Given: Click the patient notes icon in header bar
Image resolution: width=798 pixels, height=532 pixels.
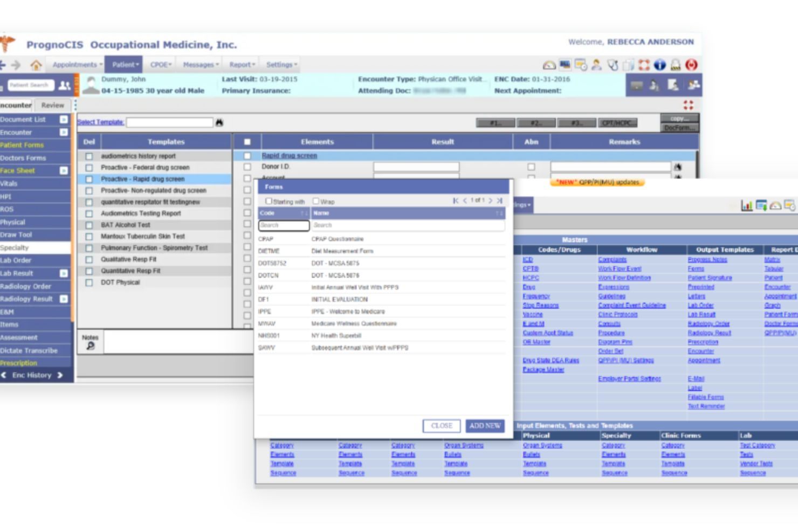Looking at the screenshot, I should (673, 85).
